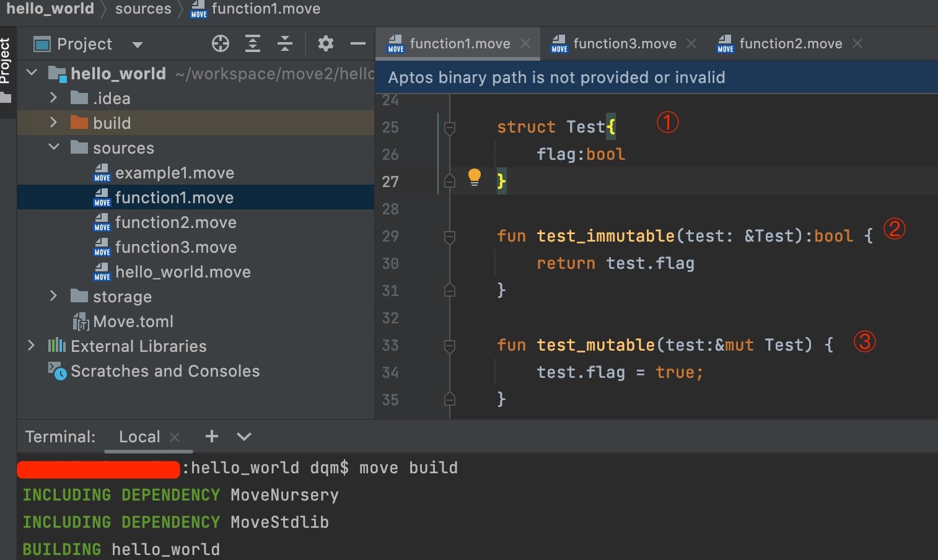
Task: Open function2.move in project tree
Action: [x=176, y=222]
